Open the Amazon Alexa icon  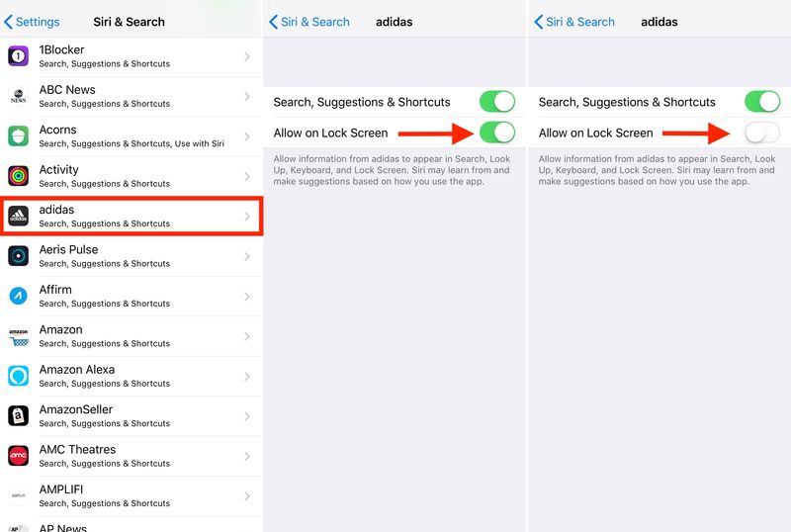click(18, 376)
